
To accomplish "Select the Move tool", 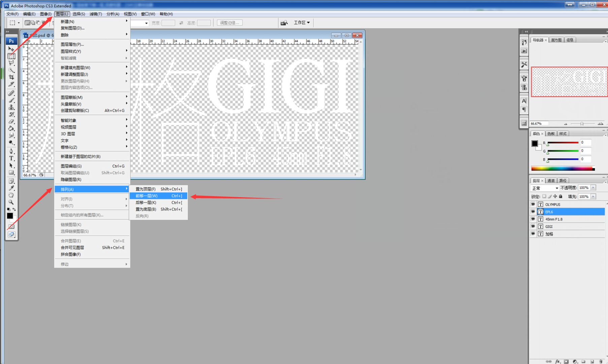I will coord(11,49).
